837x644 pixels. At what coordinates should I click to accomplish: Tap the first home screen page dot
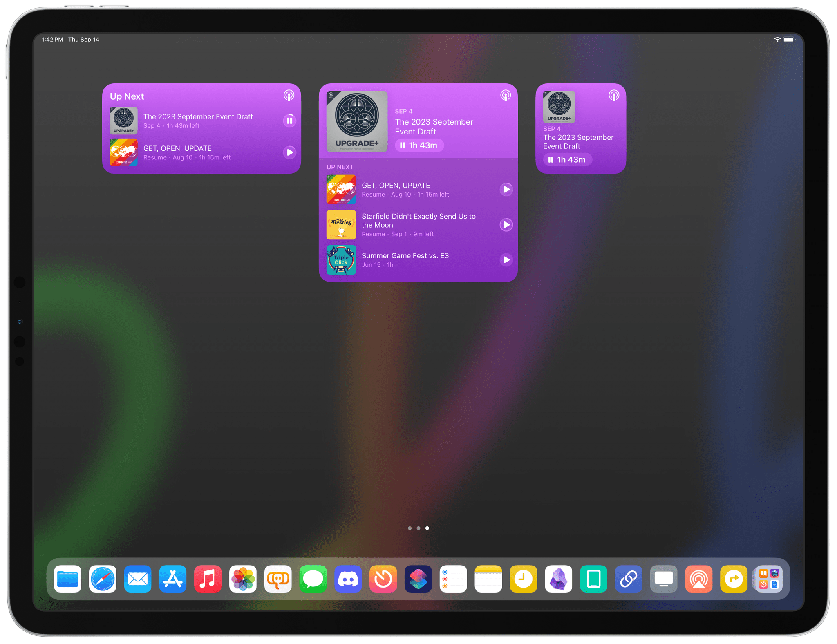410,528
